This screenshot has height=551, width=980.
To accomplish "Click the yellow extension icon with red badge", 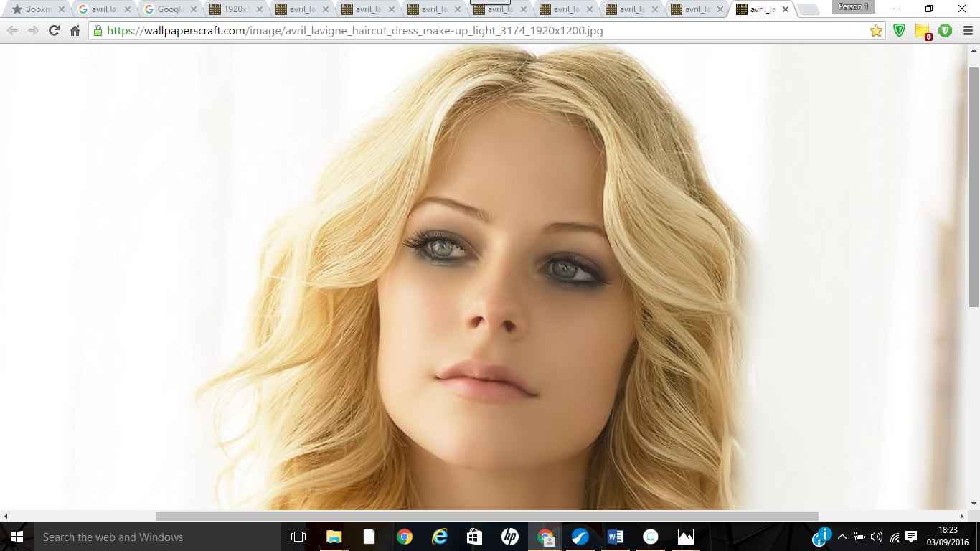I will [x=923, y=32].
